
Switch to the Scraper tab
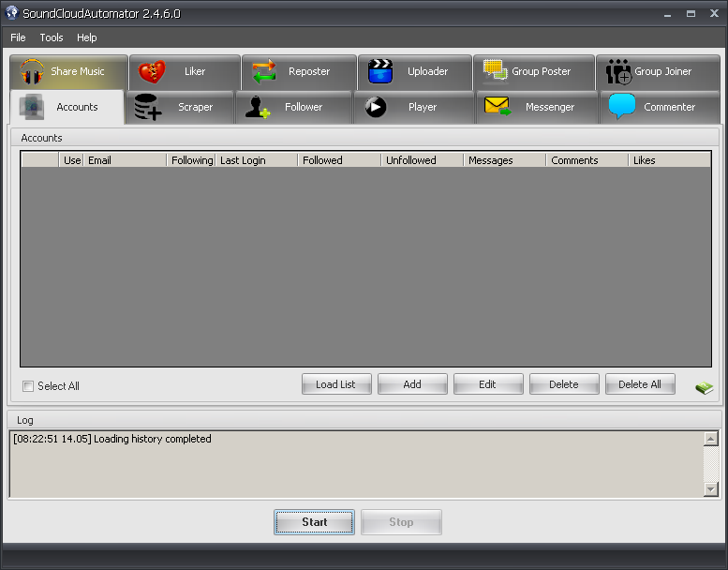(180, 107)
